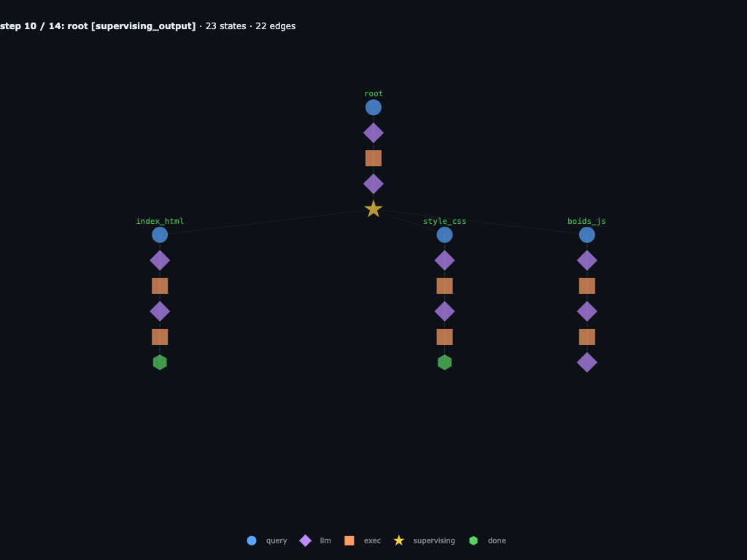Click the root blue query node
Image resolution: width=747 pixels, height=560 pixels.
coord(373,108)
